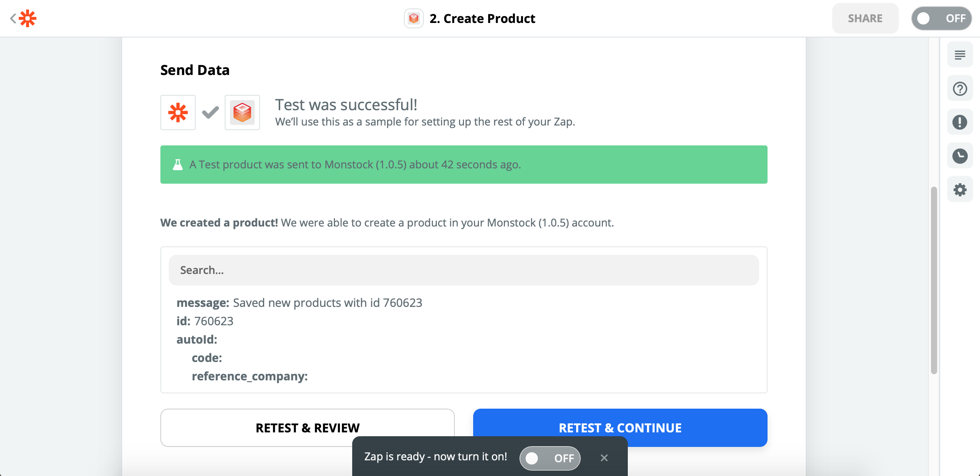
Task: Open Zap settings gear icon
Action: pos(960,189)
